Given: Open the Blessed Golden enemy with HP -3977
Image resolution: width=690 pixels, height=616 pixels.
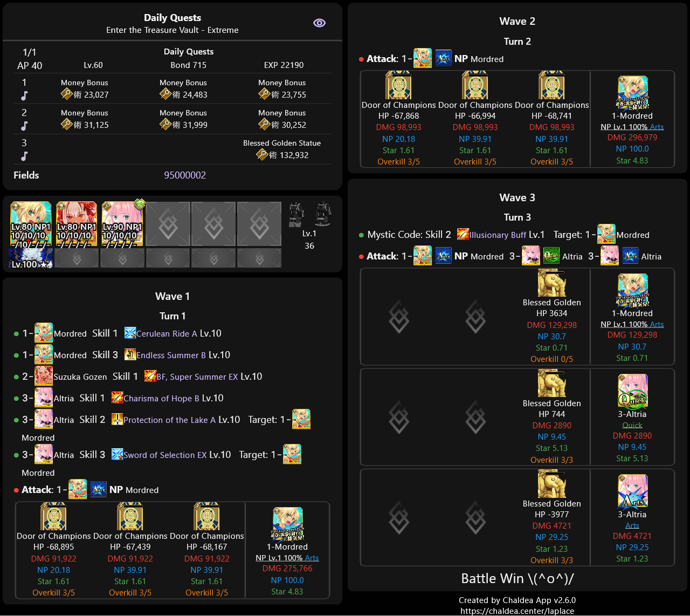Looking at the screenshot, I should pos(551,484).
